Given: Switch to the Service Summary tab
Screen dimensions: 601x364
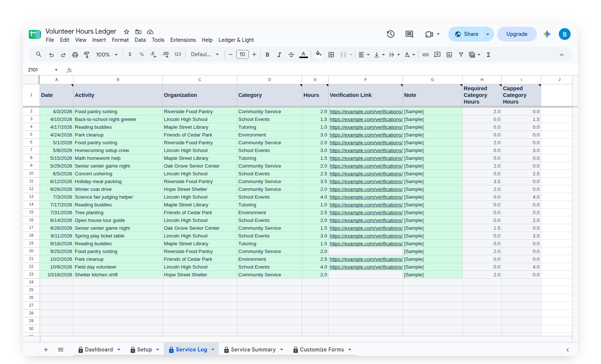Looking at the screenshot, I should click(253, 350).
